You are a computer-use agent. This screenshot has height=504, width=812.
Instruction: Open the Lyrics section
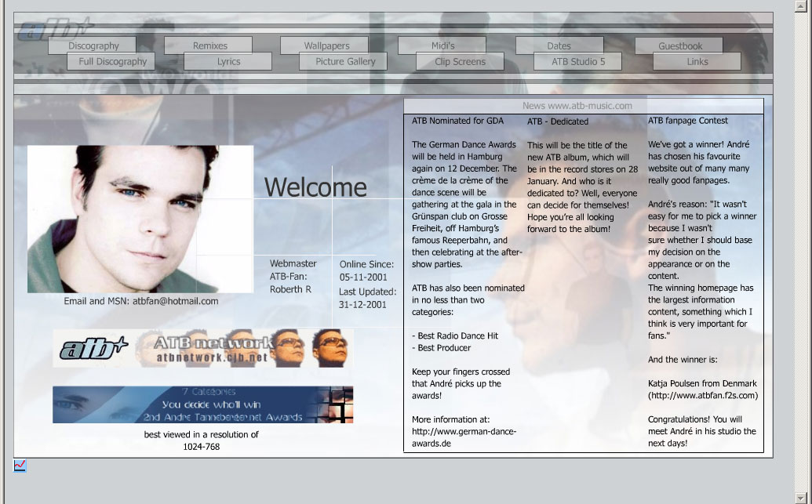pos(228,62)
